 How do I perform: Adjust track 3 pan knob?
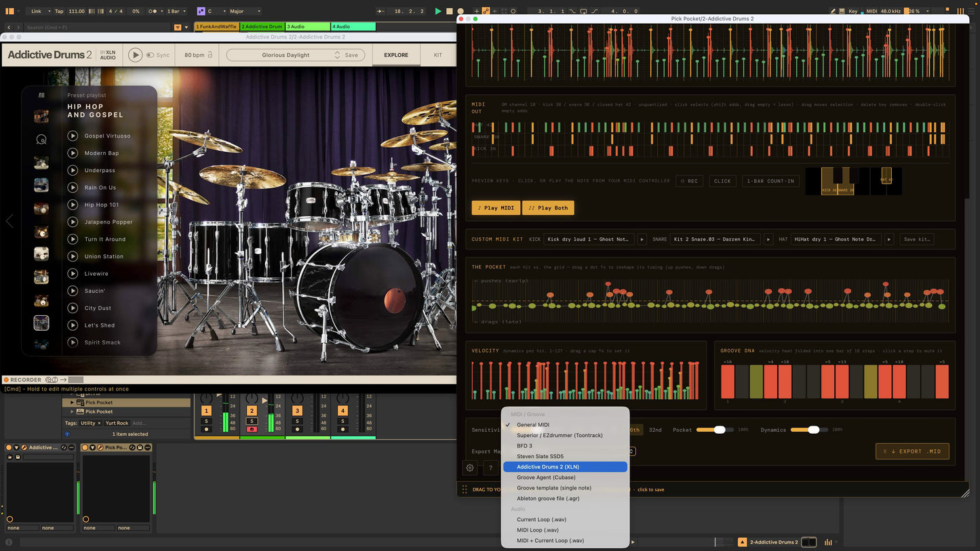(x=297, y=398)
